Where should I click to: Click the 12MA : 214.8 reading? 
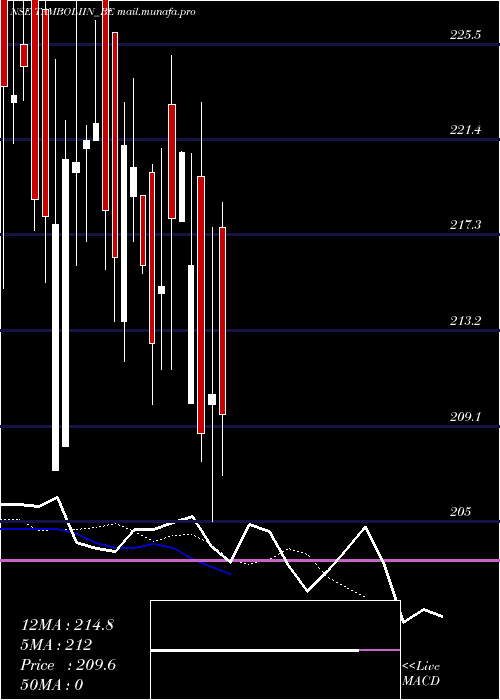tap(67, 625)
